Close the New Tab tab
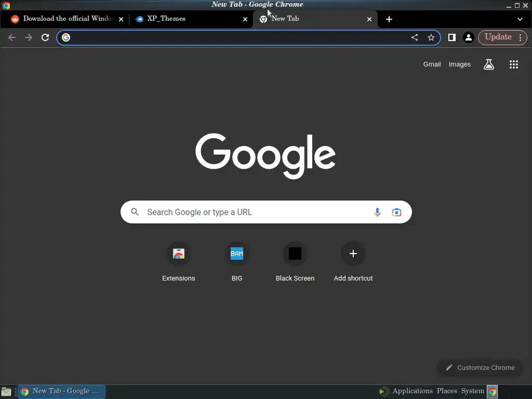532x399 pixels. [369, 19]
